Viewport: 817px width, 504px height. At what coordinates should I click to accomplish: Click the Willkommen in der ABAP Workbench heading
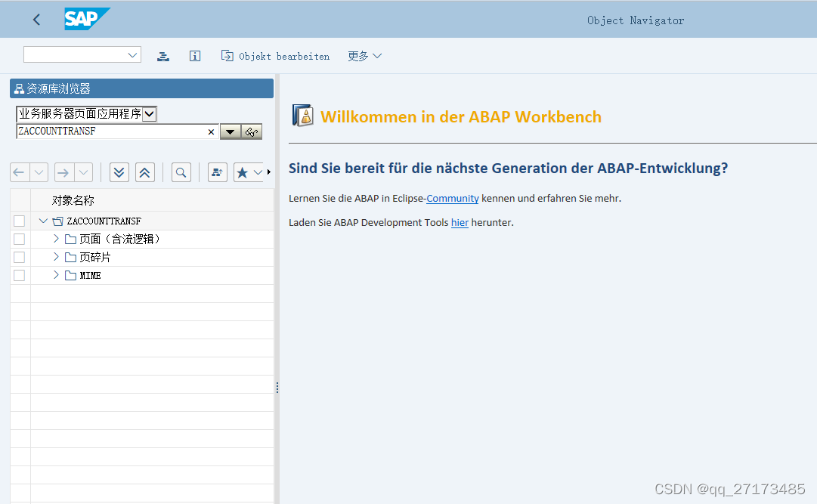(460, 117)
